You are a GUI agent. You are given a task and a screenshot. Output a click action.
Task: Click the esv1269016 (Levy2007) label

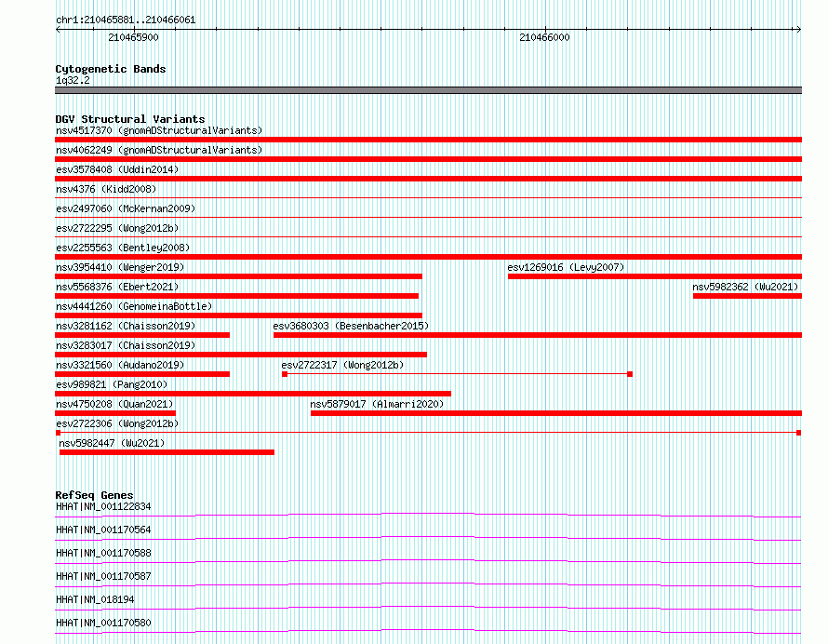click(566, 267)
